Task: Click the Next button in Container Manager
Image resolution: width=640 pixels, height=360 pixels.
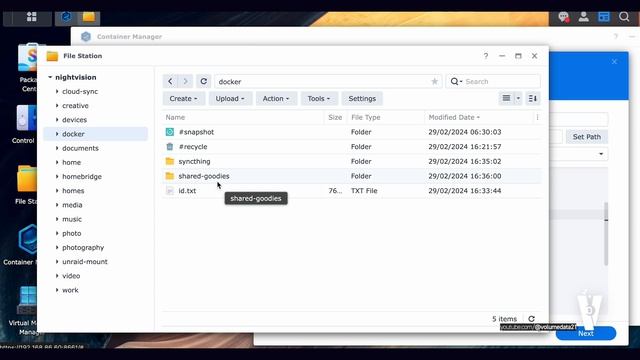Action: pos(586,333)
